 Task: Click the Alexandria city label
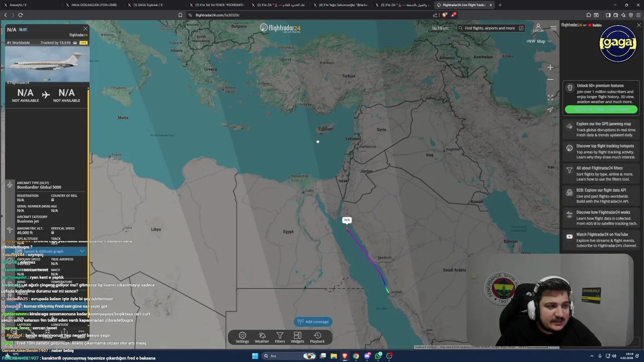point(299,176)
